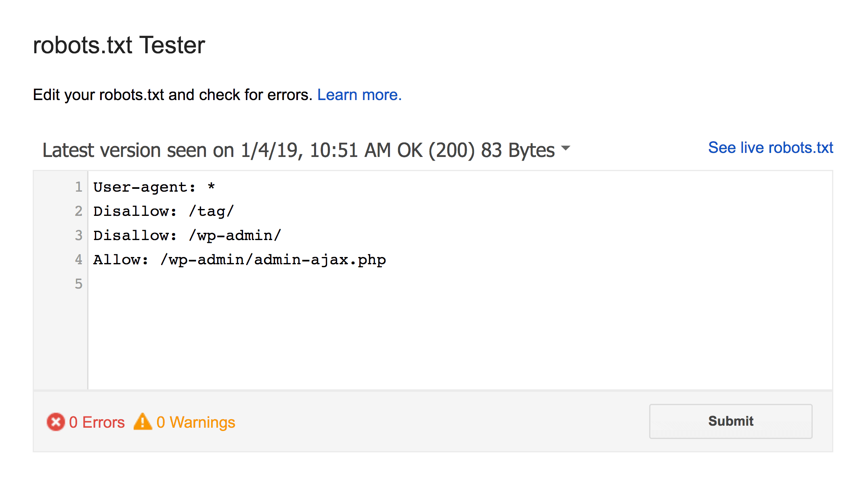This screenshot has height=485, width=868.
Task: Click the orange warning triangle icon
Action: pos(144,422)
